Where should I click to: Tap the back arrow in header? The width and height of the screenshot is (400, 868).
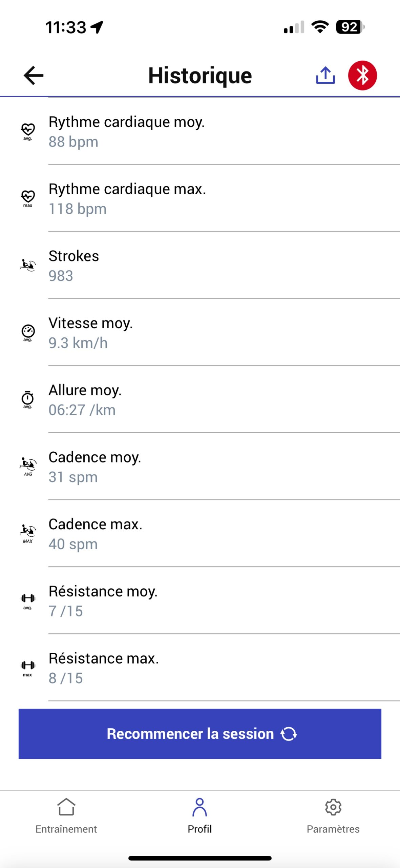coord(34,75)
